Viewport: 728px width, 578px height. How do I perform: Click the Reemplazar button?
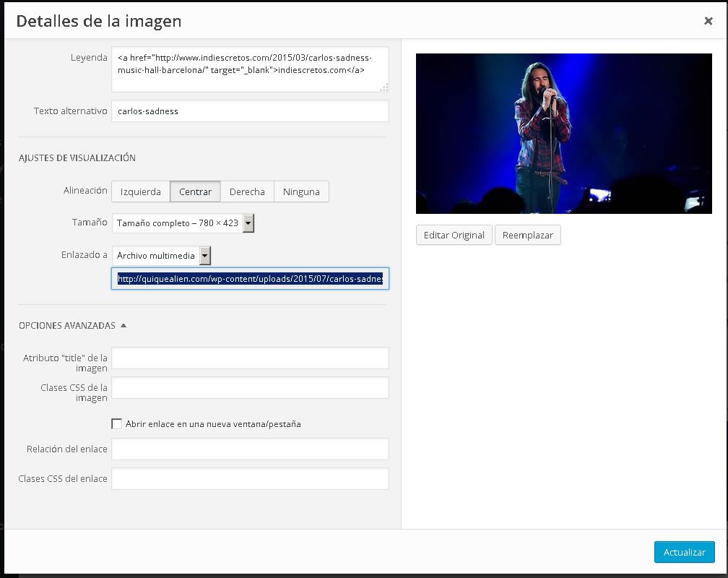pyautogui.click(x=527, y=235)
